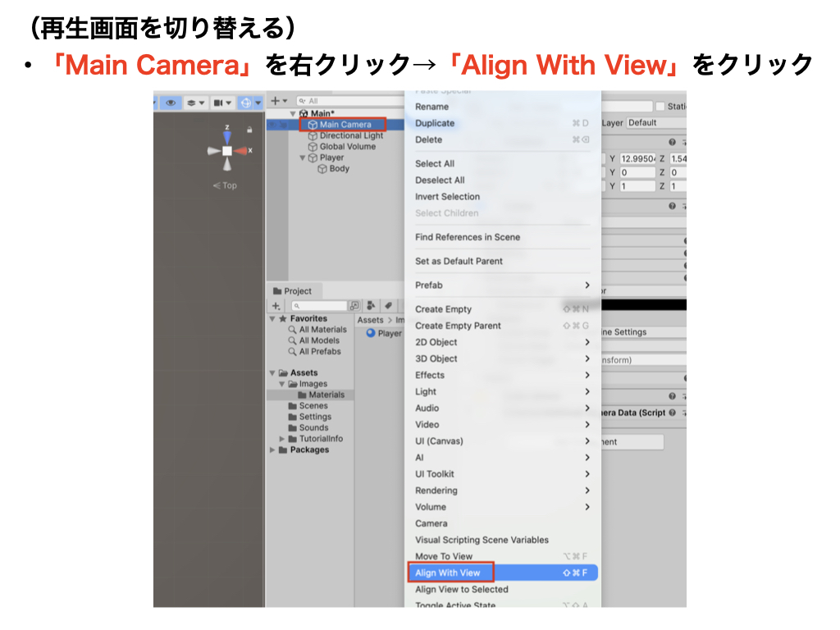
Task: Open the Sounds folder
Action: 313,427
